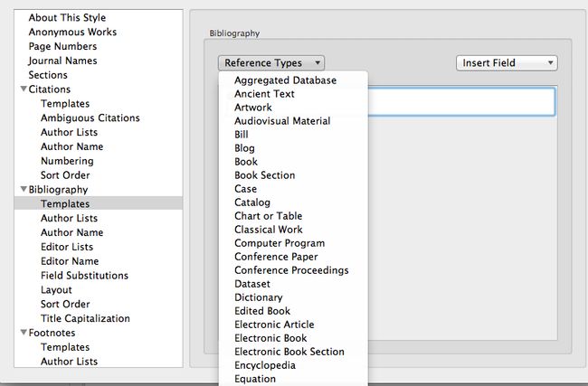Viewport: 588px width, 386px height.
Task: Collapse the Citations tree section
Action: [24, 89]
